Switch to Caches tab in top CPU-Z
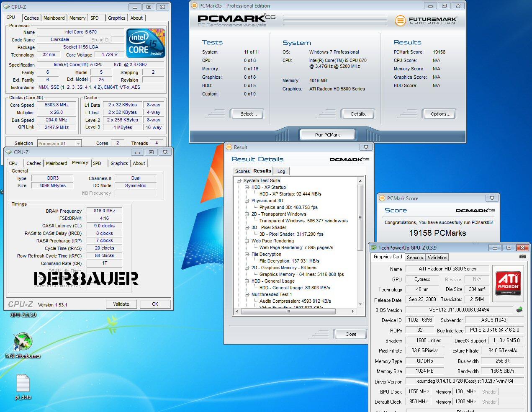The image size is (532, 412). pos(31,18)
